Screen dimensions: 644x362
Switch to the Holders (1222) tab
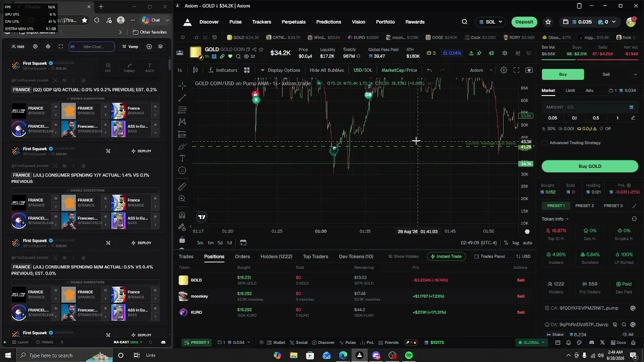(276, 256)
